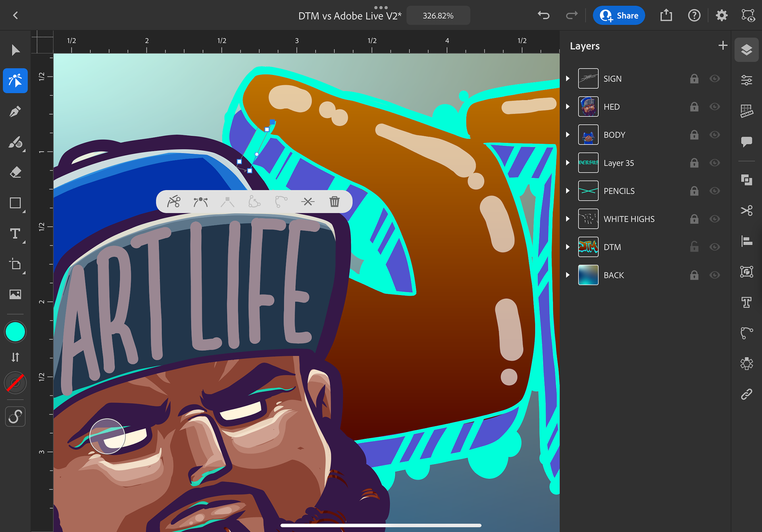This screenshot has height=532, width=762.
Task: Expand the PENCILS layer
Action: coord(568,191)
